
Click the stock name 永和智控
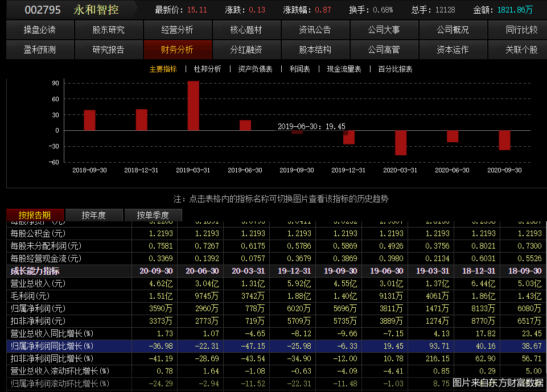point(96,10)
